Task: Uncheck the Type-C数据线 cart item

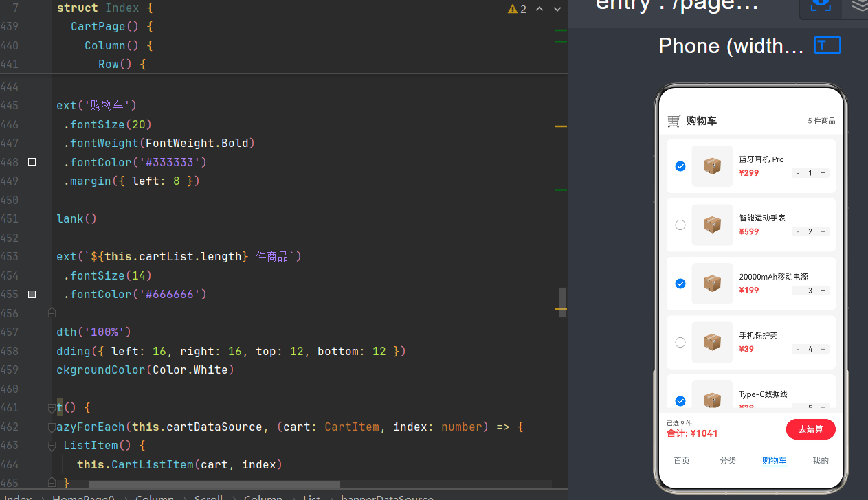Action: point(680,401)
